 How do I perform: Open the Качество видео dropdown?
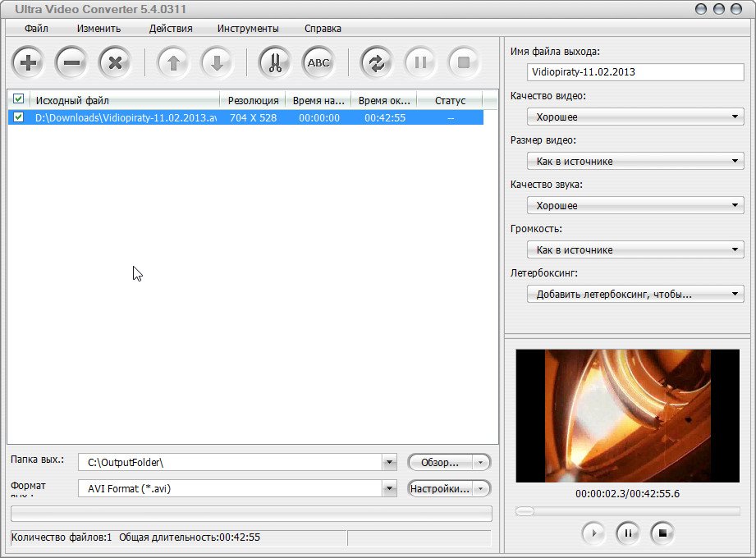pyautogui.click(x=635, y=117)
